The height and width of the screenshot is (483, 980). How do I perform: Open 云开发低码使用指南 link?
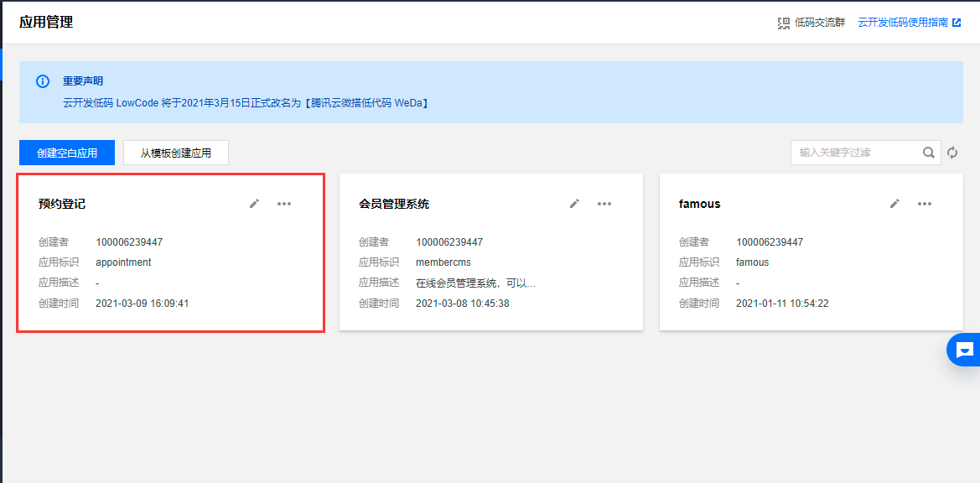(903, 23)
